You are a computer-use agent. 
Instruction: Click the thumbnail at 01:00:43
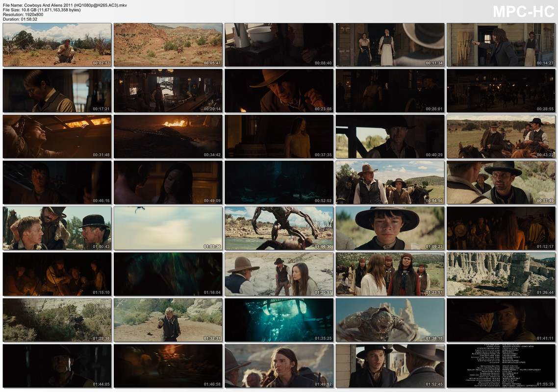pyautogui.click(x=57, y=228)
